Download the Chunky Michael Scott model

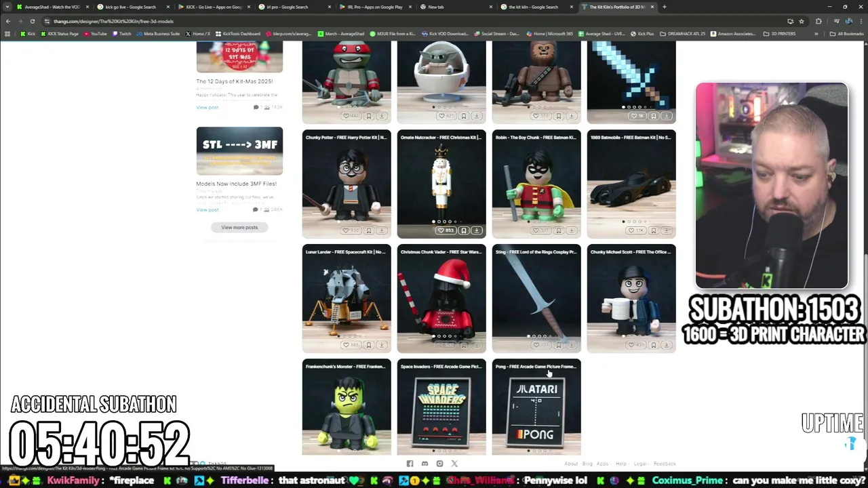667,345
